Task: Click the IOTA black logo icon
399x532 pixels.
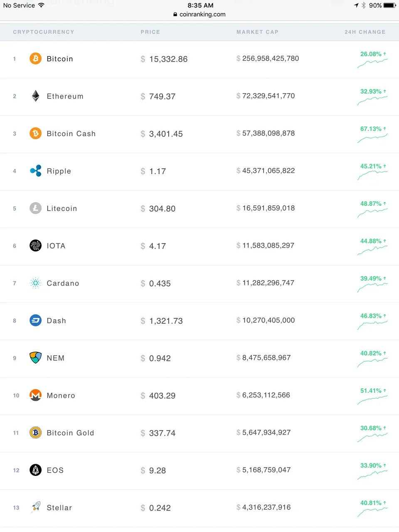Action: point(36,246)
